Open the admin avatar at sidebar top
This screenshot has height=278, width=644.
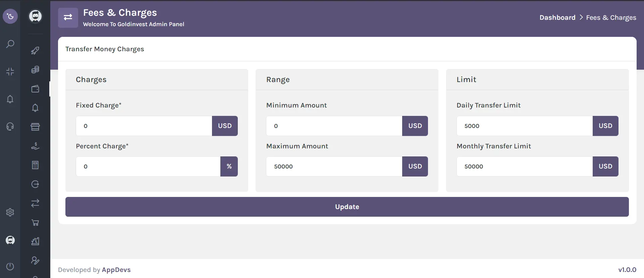click(35, 16)
